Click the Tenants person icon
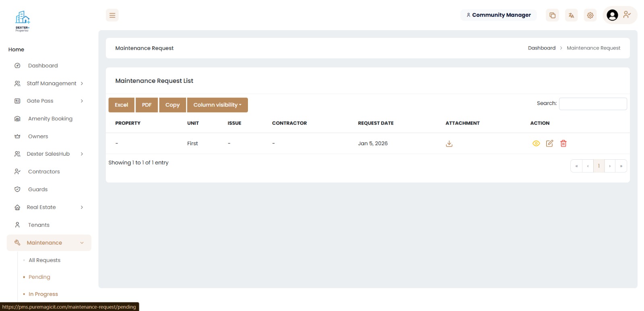Screen dimensions: 644x311 pyautogui.click(x=17, y=225)
